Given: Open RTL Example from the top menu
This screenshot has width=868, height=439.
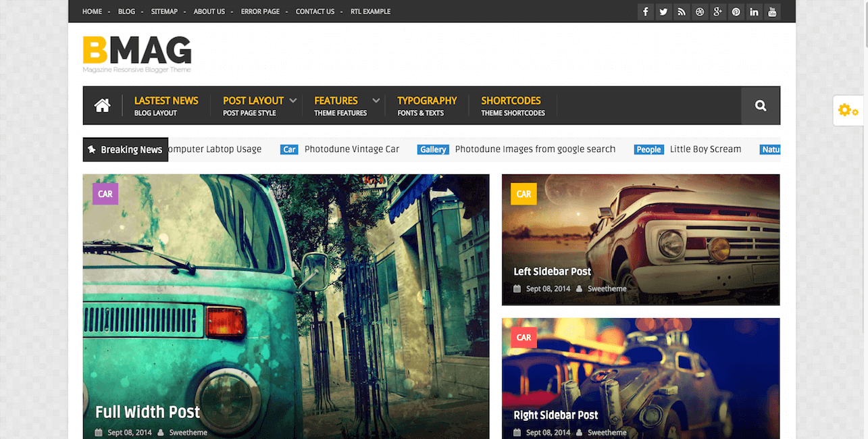Looking at the screenshot, I should click(370, 11).
